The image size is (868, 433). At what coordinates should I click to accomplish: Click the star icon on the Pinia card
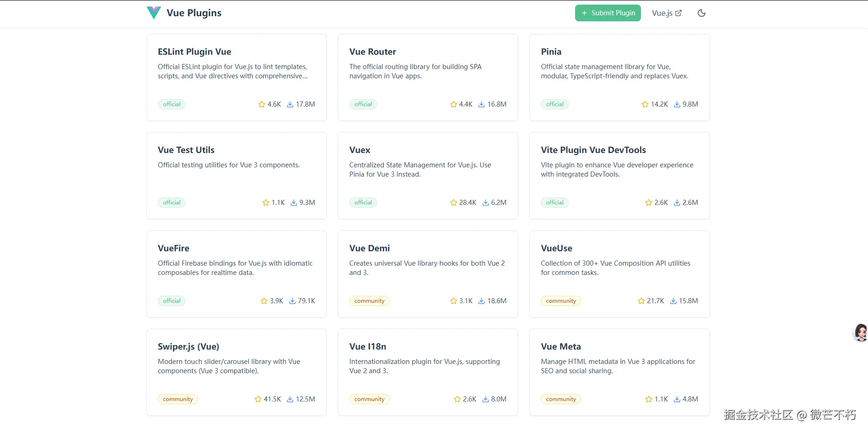(645, 104)
